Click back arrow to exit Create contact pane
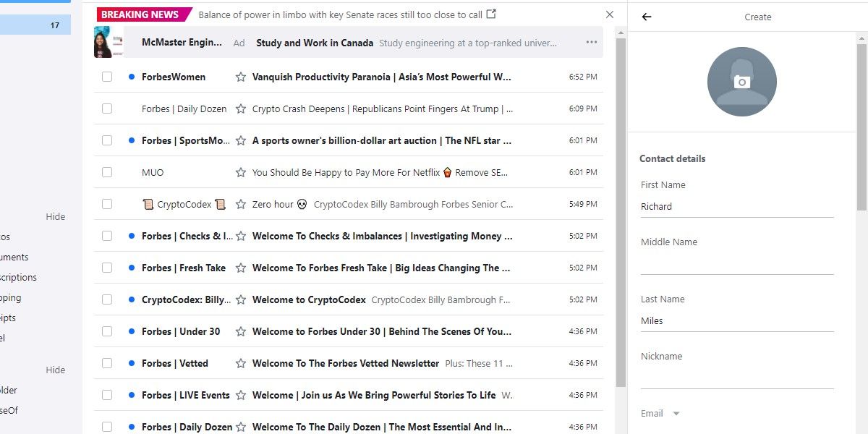 click(x=646, y=17)
